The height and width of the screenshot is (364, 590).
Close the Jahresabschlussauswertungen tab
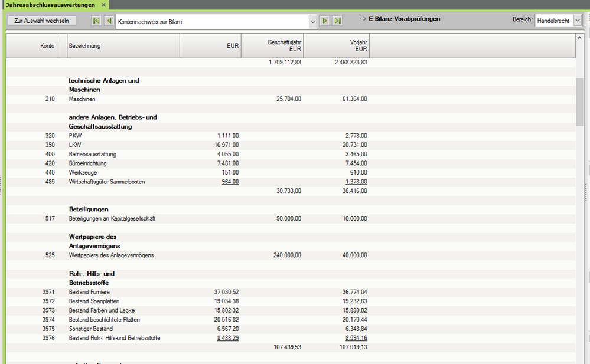103,5
